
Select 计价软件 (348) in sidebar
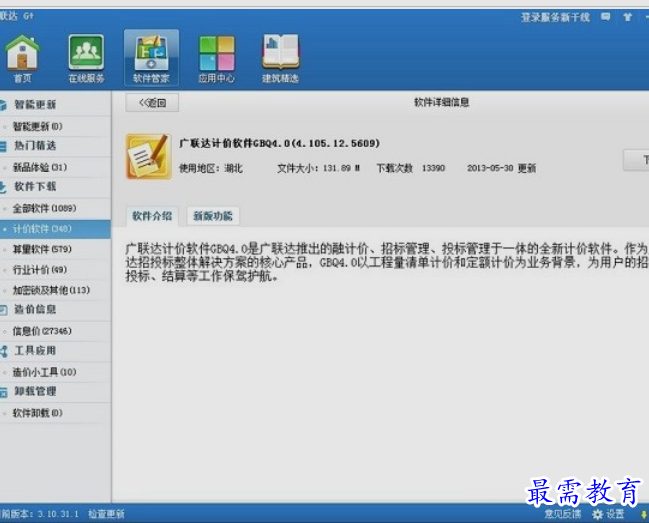click(55, 229)
